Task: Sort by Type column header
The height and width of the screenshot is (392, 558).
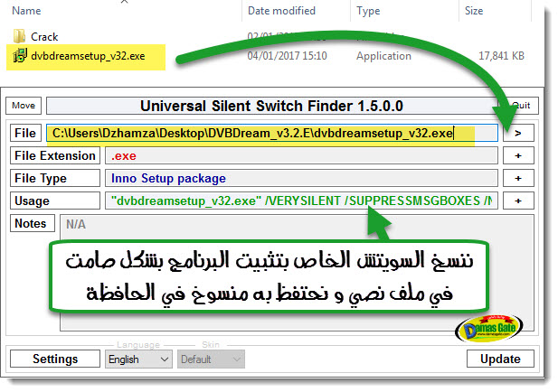Action: pos(368,11)
